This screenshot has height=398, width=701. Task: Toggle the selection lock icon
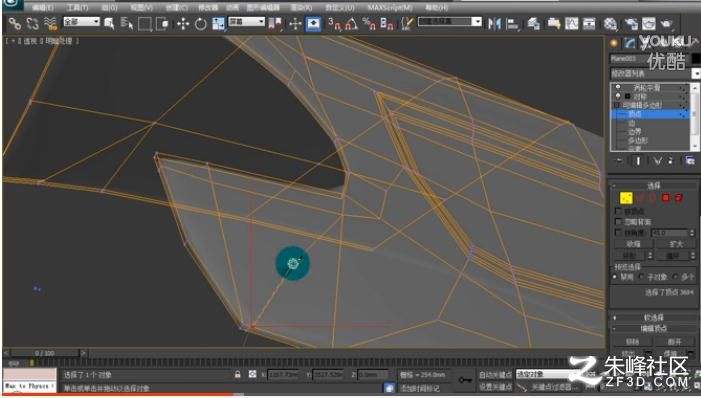pyautogui.click(x=237, y=374)
